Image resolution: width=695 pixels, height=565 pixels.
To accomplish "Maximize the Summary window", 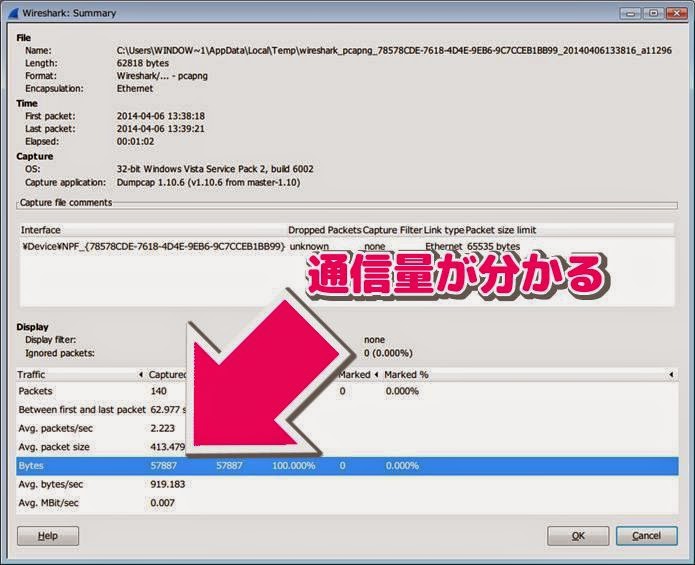I will tap(653, 13).
